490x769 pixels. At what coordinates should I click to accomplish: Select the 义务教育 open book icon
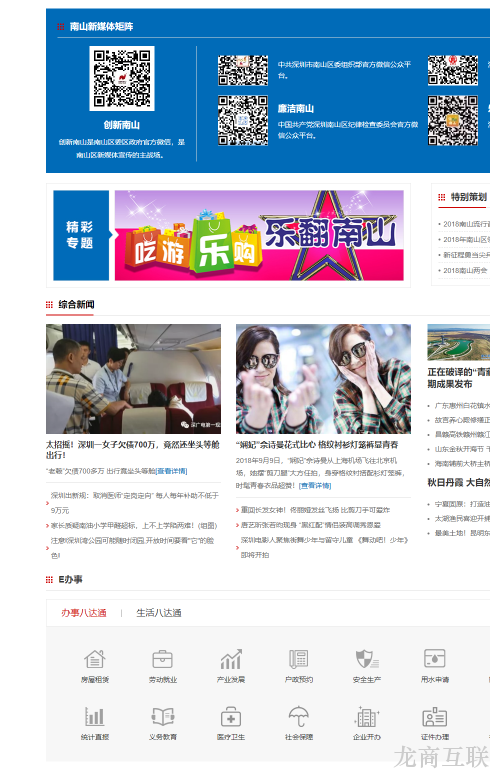[162, 717]
